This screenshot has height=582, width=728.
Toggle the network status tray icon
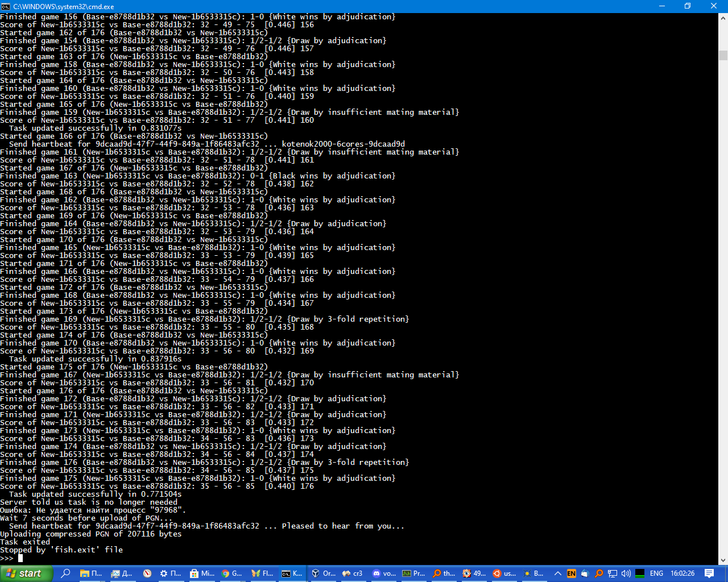coord(612,573)
